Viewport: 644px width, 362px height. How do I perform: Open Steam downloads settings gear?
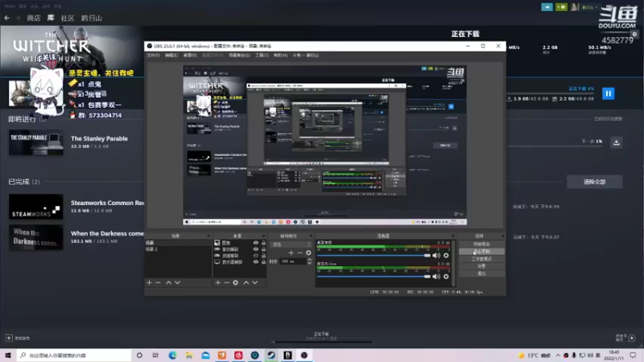click(634, 35)
